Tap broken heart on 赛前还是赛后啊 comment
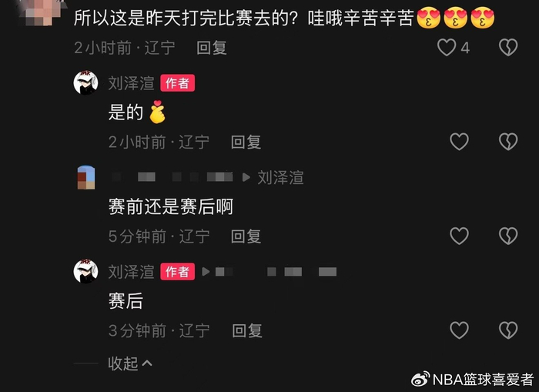The height and width of the screenshot is (392, 539). (508, 236)
